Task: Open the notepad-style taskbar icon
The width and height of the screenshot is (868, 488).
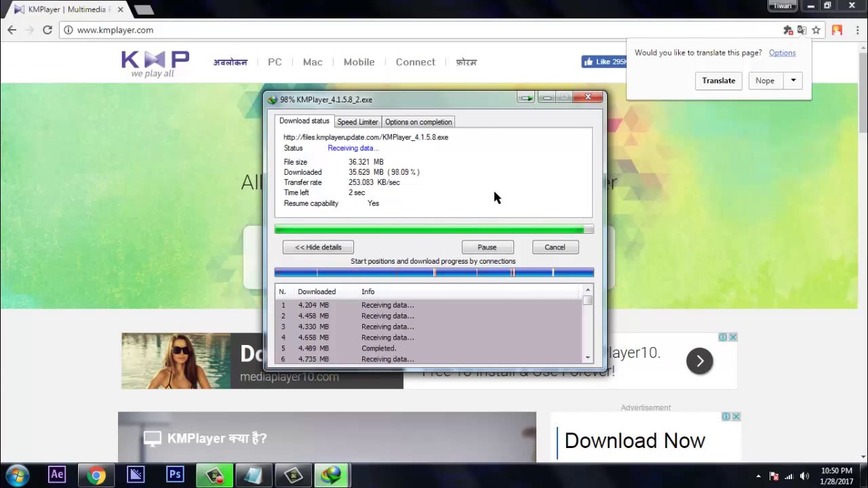Action: (254, 475)
